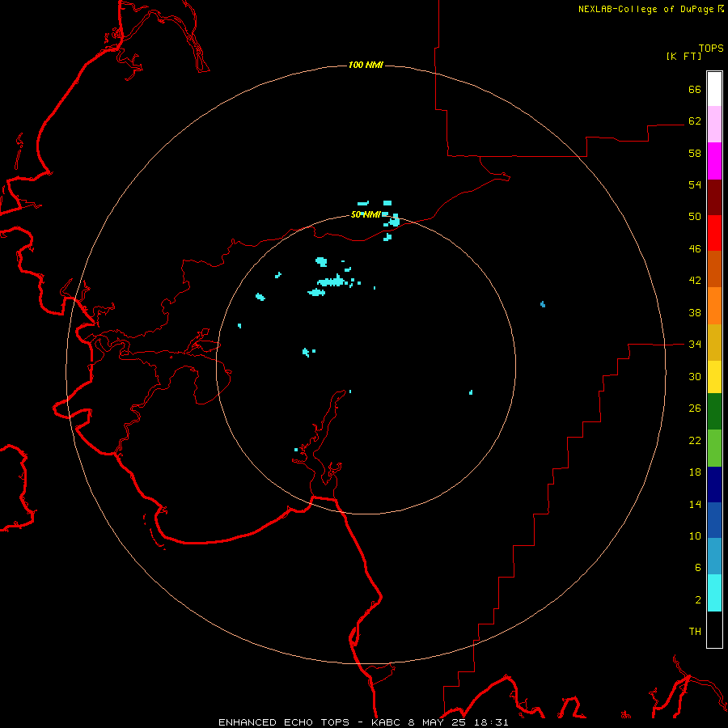
Task: Click the dark orange swatch below 46
Action: (714, 269)
